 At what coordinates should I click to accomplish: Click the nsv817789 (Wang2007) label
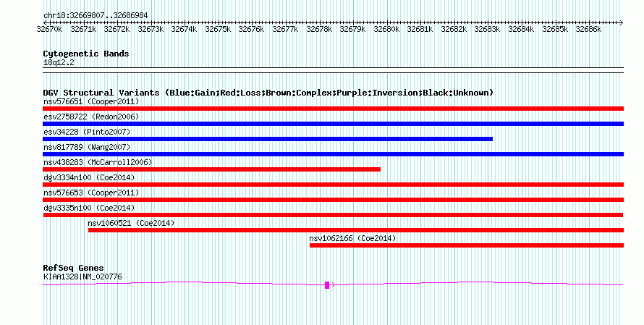pyautogui.click(x=87, y=147)
